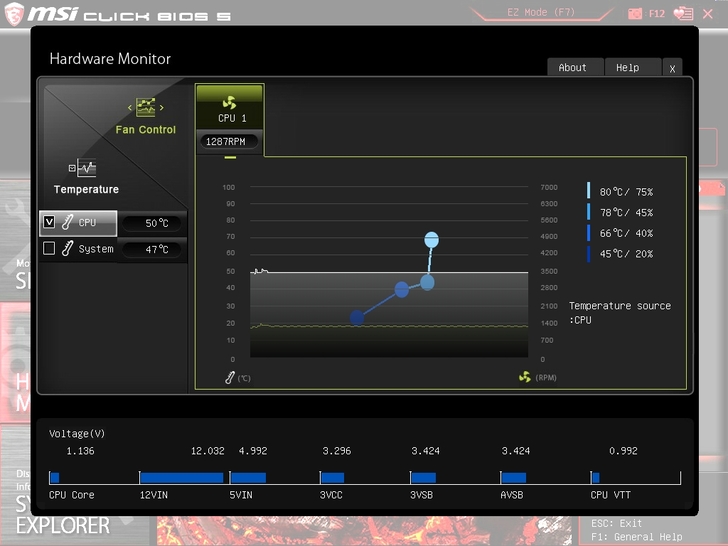Check the System temperature checkbox
The image size is (728, 546).
49,248
